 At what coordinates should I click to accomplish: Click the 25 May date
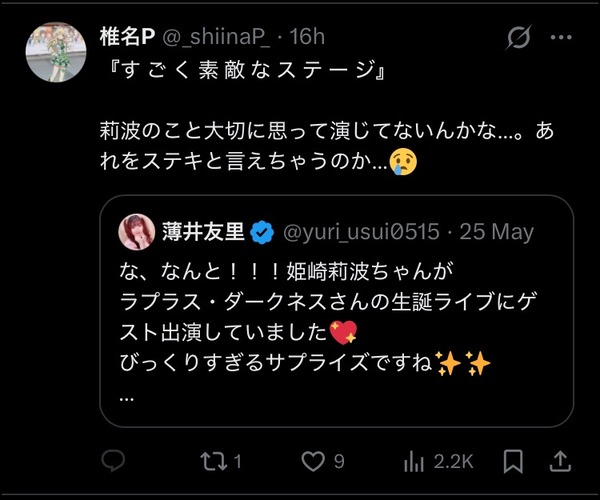[x=496, y=232]
